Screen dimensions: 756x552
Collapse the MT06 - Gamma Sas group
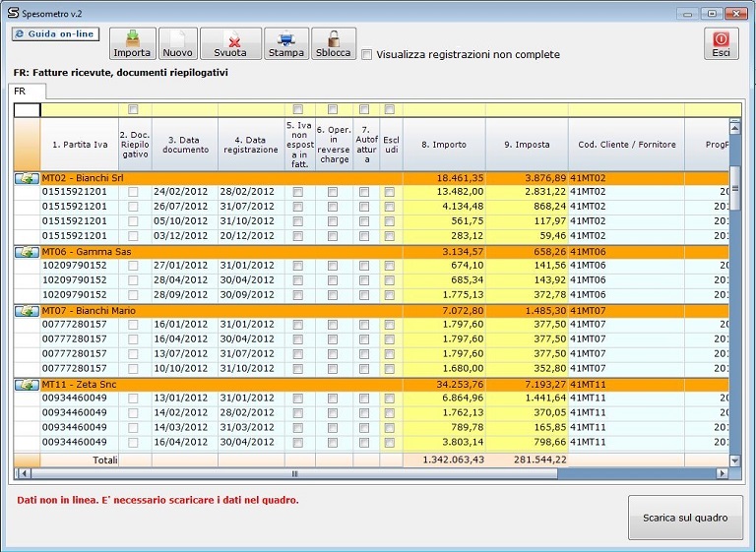click(x=27, y=252)
